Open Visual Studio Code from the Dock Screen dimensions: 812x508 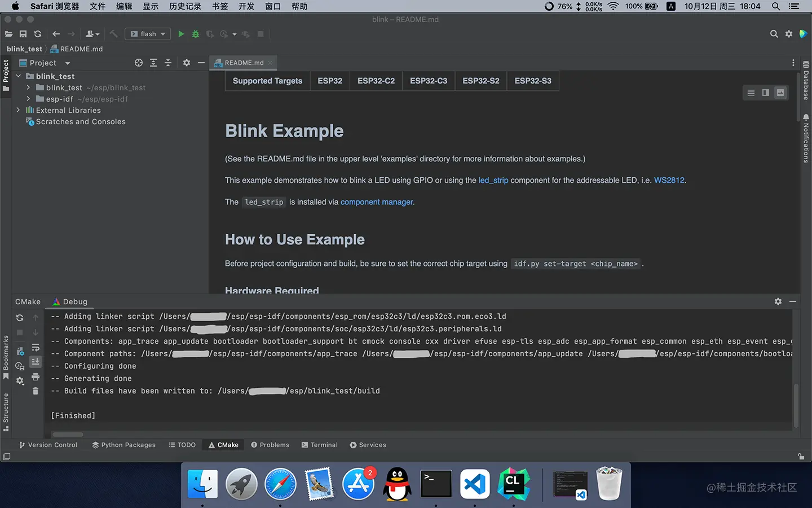[x=475, y=484]
